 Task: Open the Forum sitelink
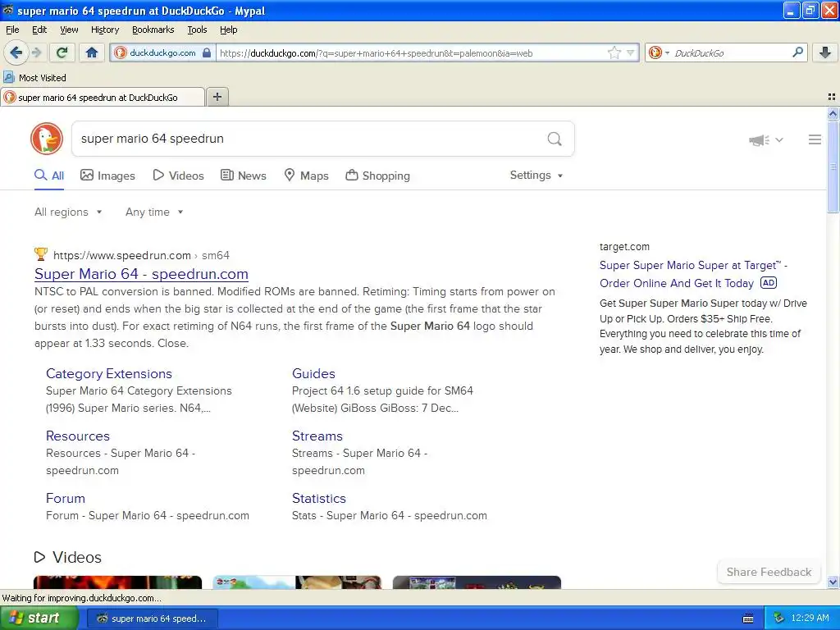point(66,498)
